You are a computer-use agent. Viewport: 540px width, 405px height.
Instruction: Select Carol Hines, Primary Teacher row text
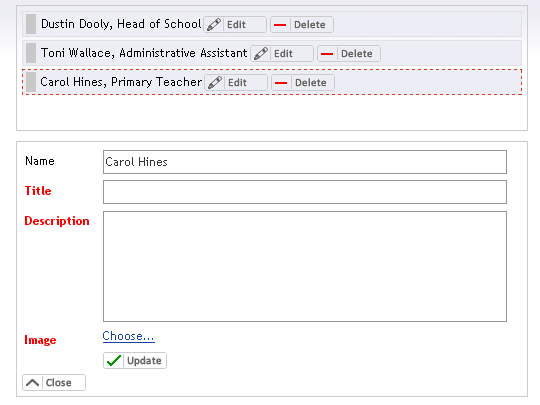pyautogui.click(x=121, y=82)
